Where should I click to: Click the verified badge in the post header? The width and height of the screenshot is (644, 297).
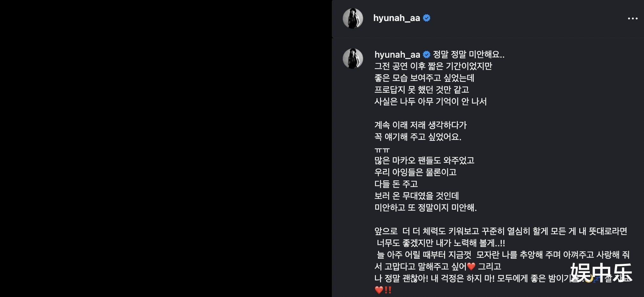(427, 18)
